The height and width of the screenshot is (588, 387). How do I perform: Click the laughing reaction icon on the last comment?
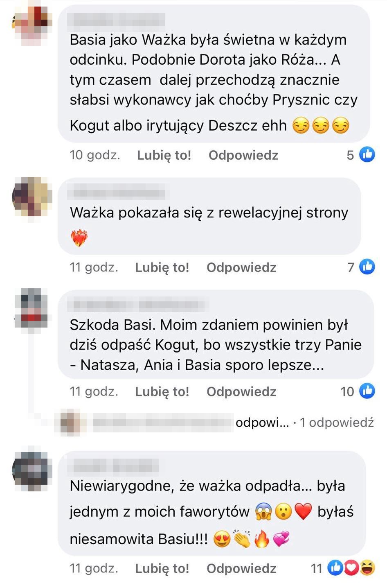click(367, 568)
